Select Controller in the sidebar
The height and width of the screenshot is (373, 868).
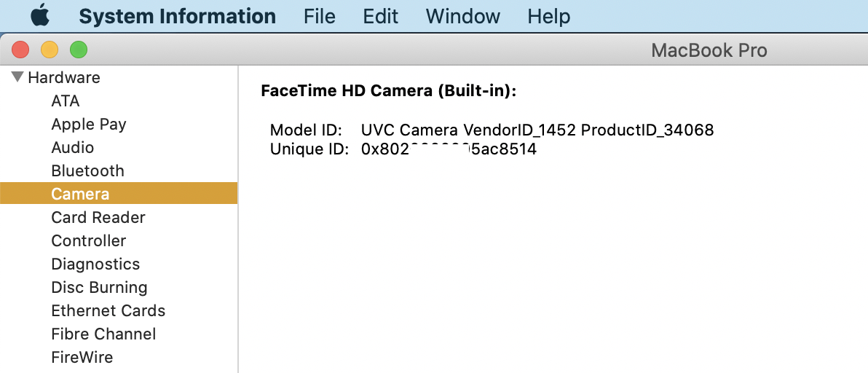pyautogui.click(x=88, y=241)
